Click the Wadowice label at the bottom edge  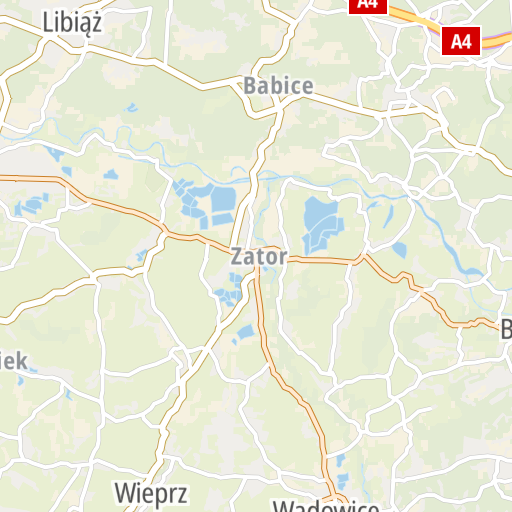pyautogui.click(x=326, y=506)
